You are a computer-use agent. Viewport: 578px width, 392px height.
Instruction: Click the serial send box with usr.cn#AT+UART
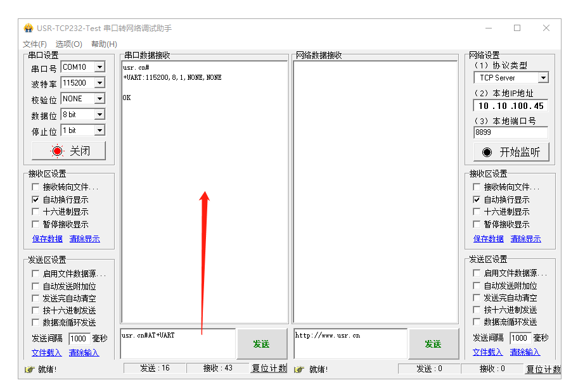pos(178,344)
